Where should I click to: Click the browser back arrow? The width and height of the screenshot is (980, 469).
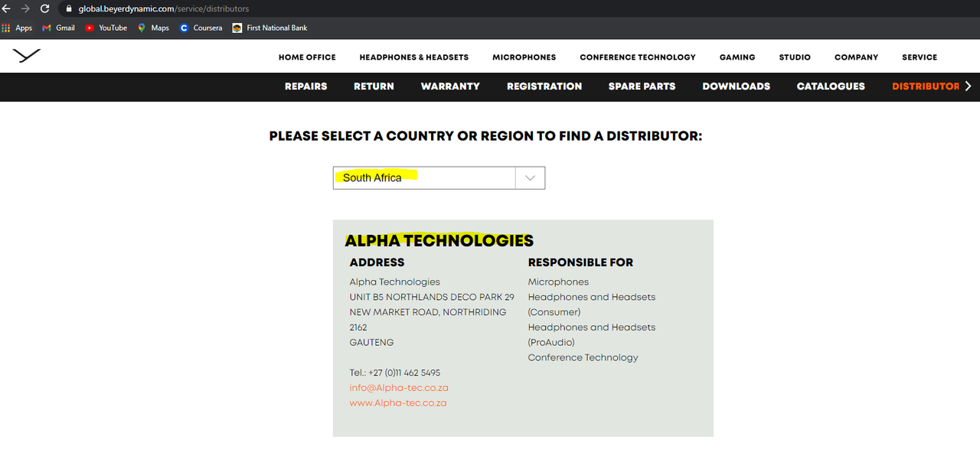tap(6, 8)
